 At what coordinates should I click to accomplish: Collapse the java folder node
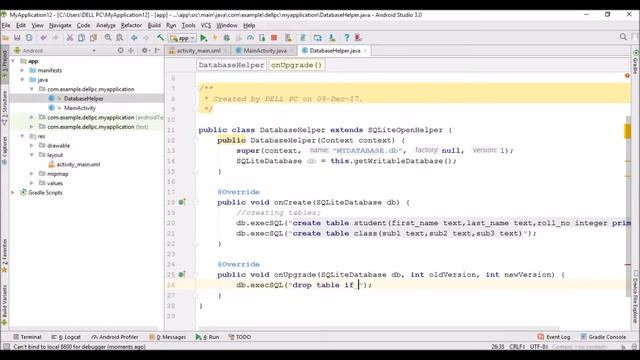pos(22,80)
